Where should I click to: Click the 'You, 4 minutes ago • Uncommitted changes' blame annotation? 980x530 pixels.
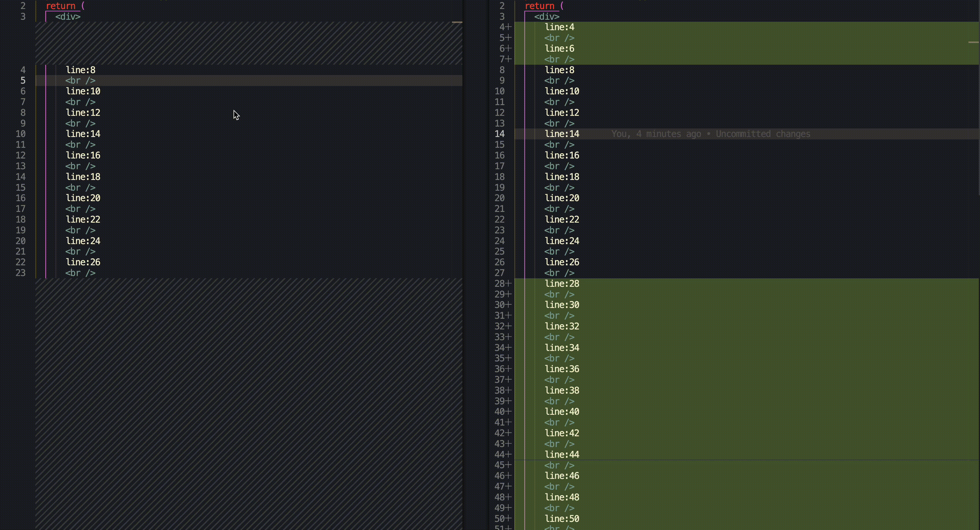coord(711,134)
